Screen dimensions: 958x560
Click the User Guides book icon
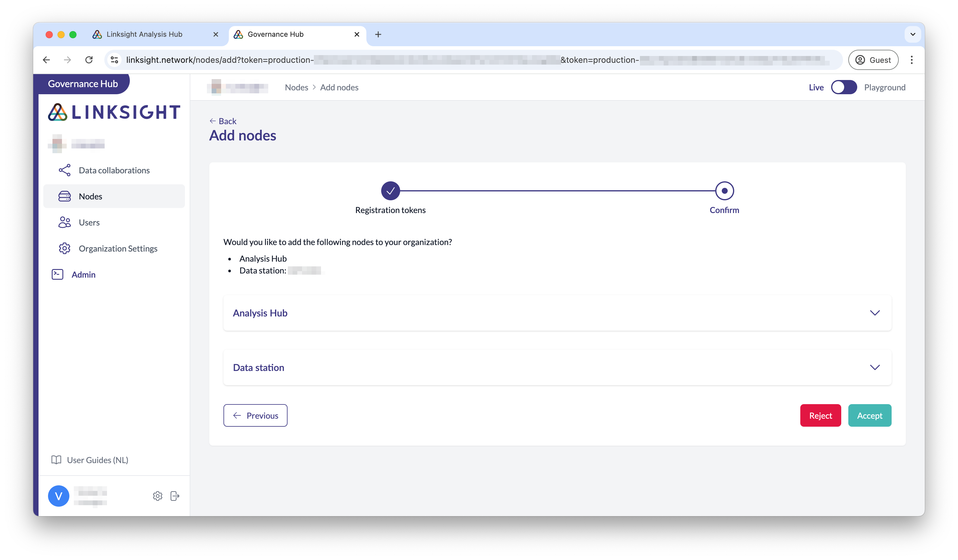[x=56, y=460]
